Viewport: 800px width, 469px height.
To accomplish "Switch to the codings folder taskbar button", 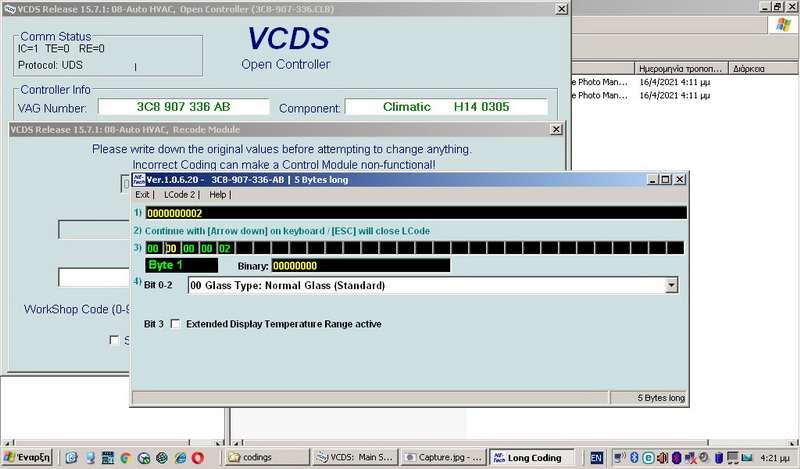I will (x=267, y=457).
